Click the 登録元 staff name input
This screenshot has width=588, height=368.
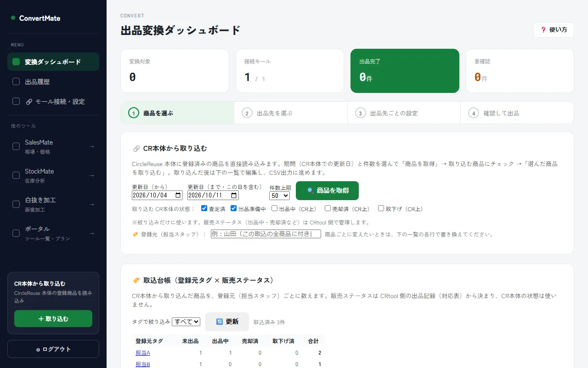tap(266, 234)
